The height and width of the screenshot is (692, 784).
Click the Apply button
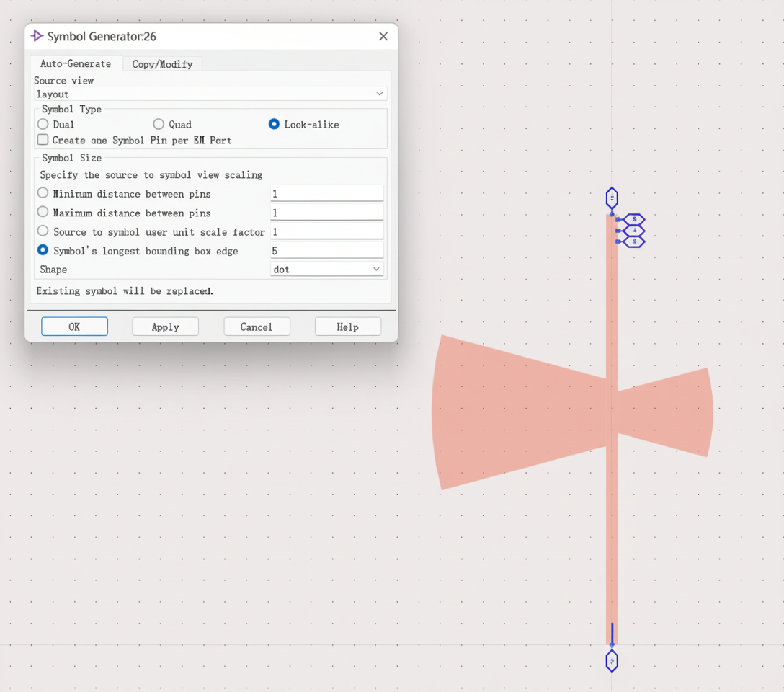click(165, 326)
